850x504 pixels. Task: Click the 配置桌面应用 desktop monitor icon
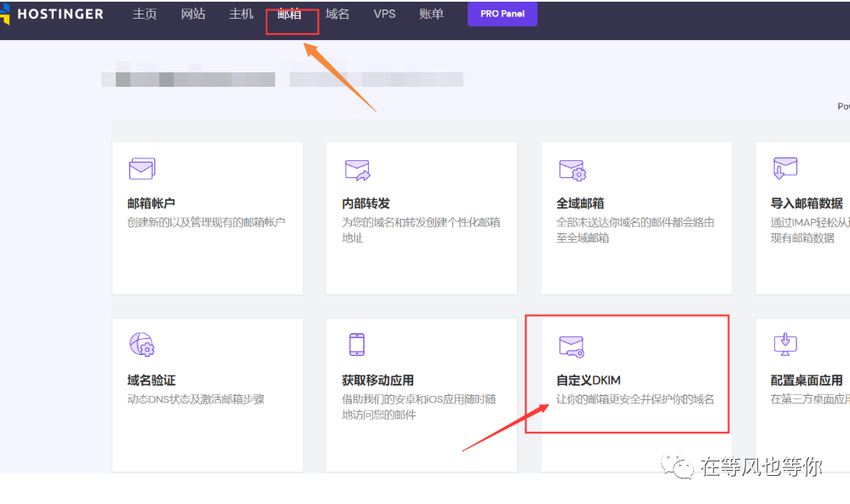coord(784,345)
